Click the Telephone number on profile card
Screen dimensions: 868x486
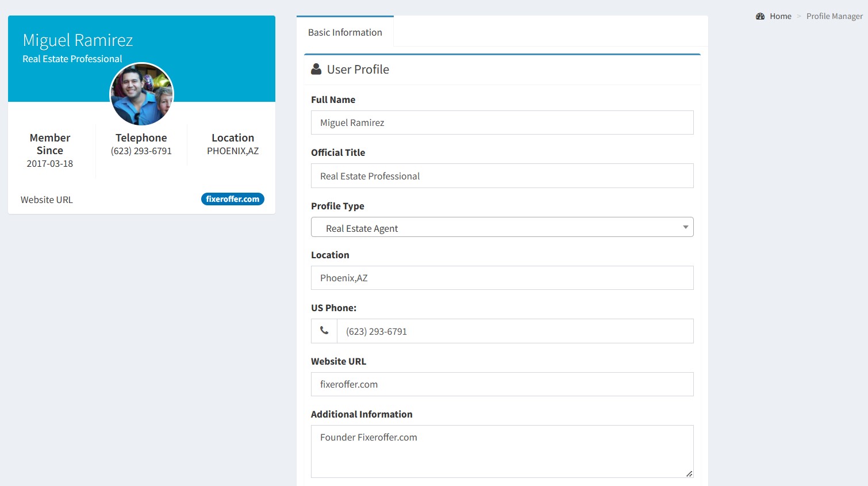click(x=141, y=151)
